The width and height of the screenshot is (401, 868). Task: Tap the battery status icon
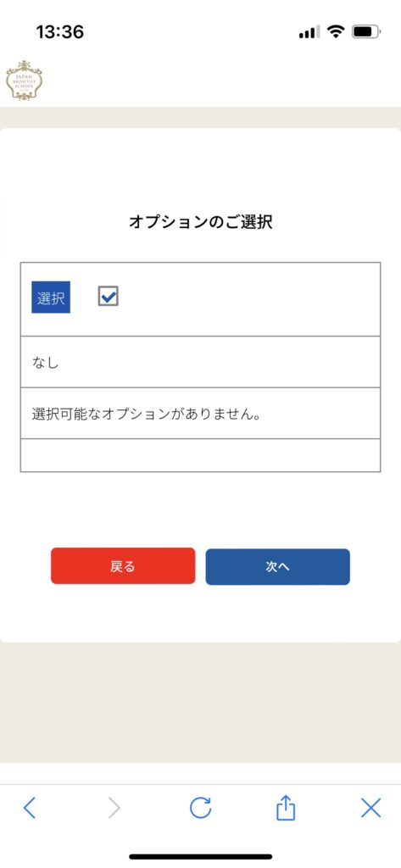click(x=366, y=32)
